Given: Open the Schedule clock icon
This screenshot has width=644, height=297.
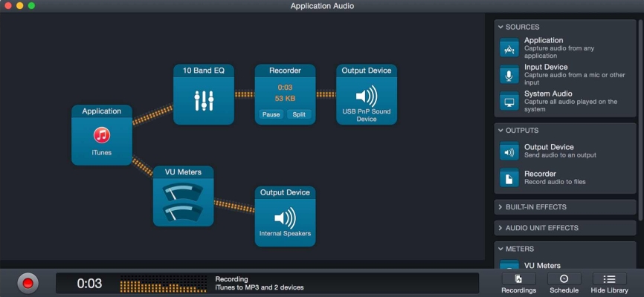Looking at the screenshot, I should click(564, 279).
